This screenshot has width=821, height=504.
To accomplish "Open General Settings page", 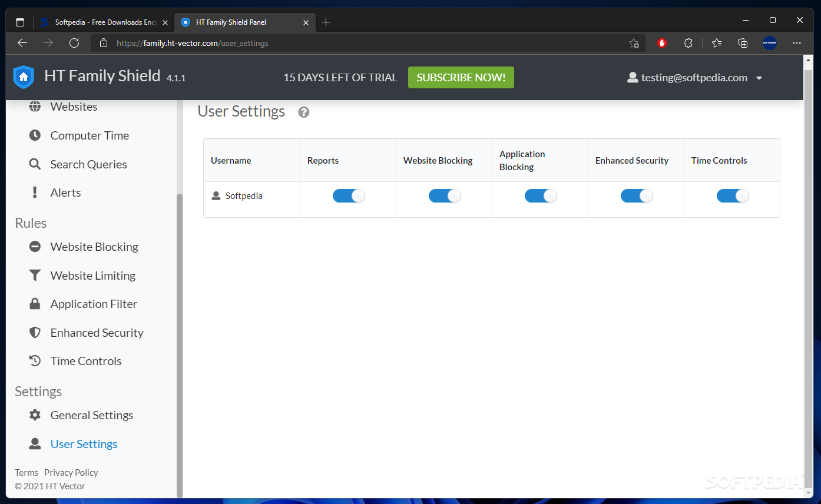I will coord(92,415).
